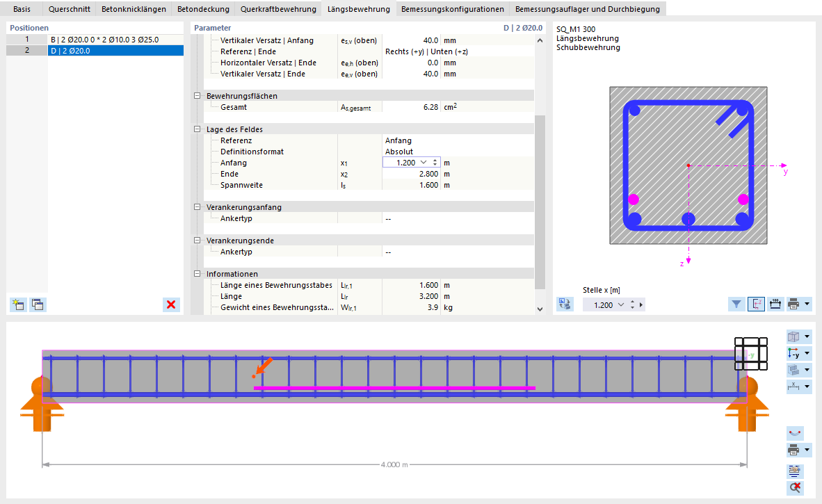Click the cross-section sync view icon
This screenshot has width=822, height=504.
565,304
